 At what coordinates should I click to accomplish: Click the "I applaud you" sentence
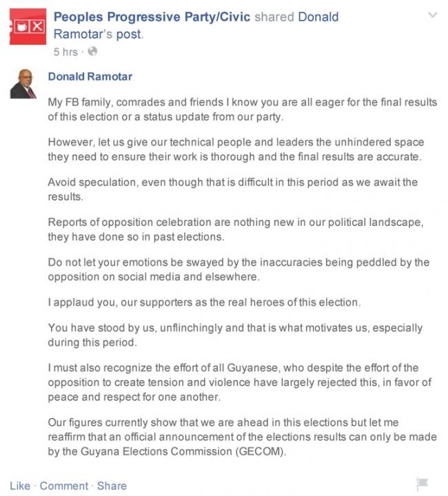(205, 302)
